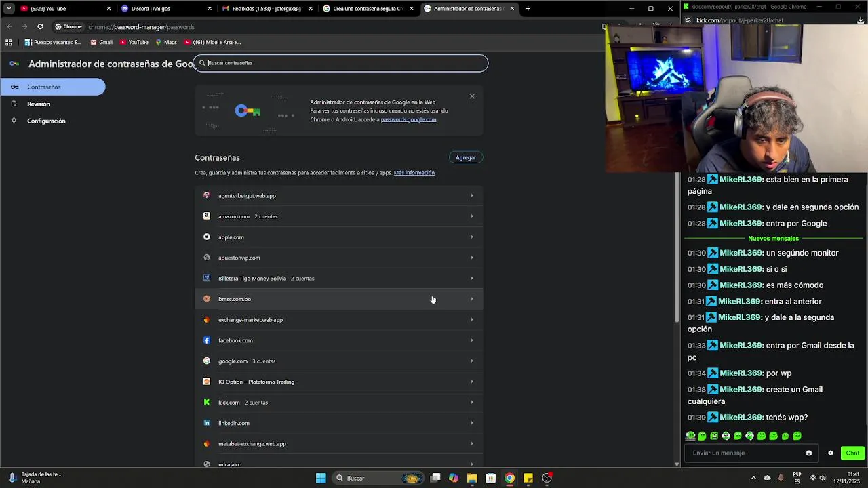
Task: Open File Explorer from the taskbar
Action: [472, 478]
